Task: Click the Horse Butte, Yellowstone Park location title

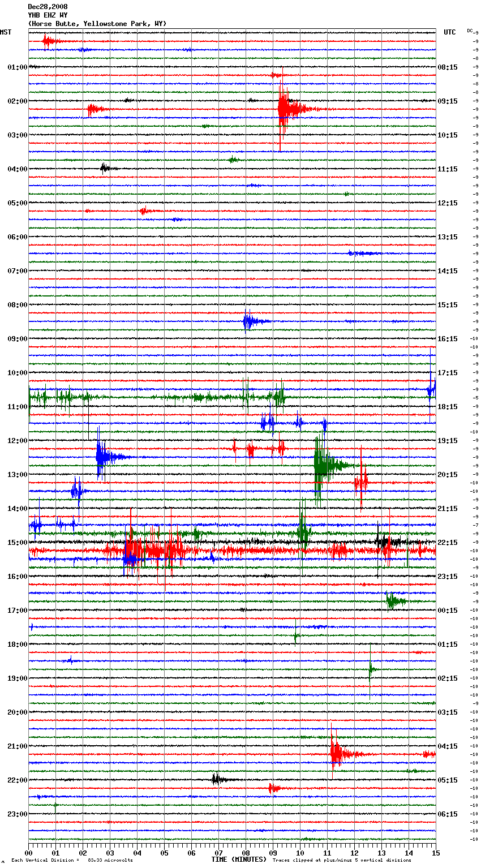Action: (97, 24)
